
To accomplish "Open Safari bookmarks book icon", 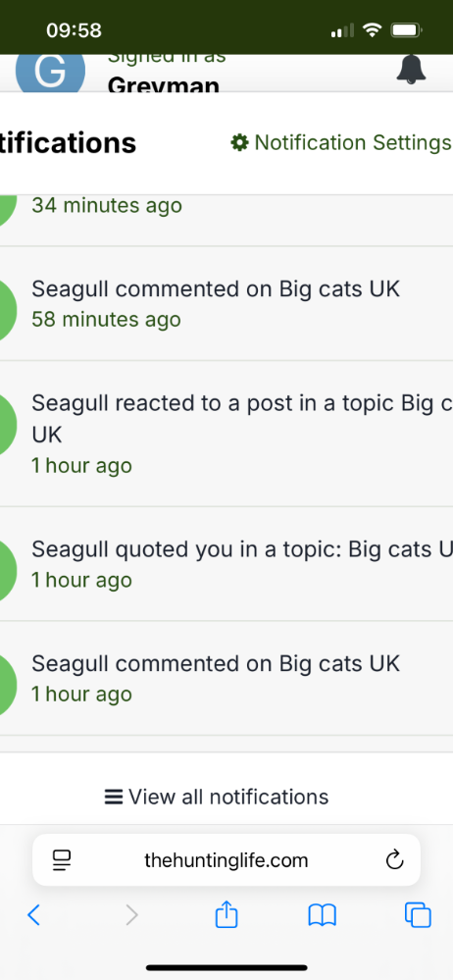I will click(x=323, y=915).
